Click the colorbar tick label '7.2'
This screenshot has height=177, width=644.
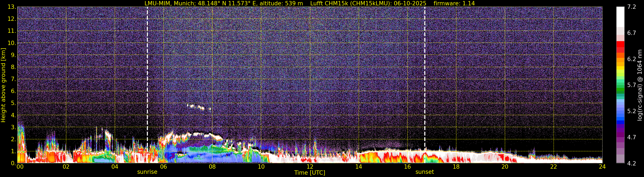click(632, 7)
